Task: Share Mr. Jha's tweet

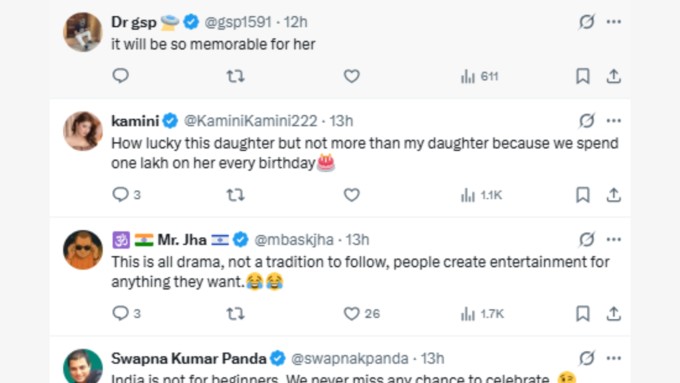Action: pos(614,314)
